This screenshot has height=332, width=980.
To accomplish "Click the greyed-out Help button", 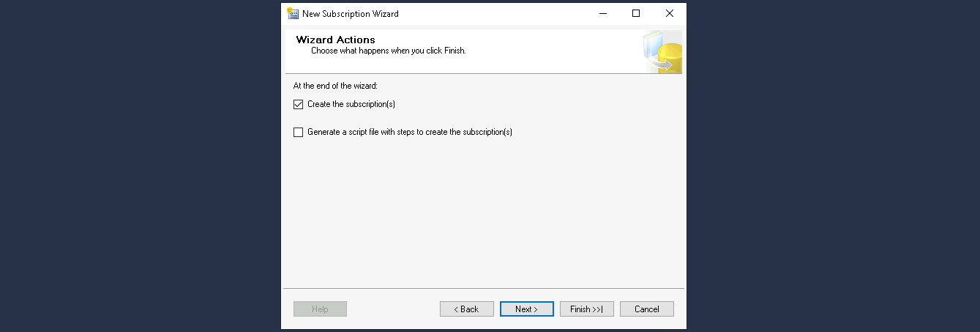I will (x=320, y=309).
